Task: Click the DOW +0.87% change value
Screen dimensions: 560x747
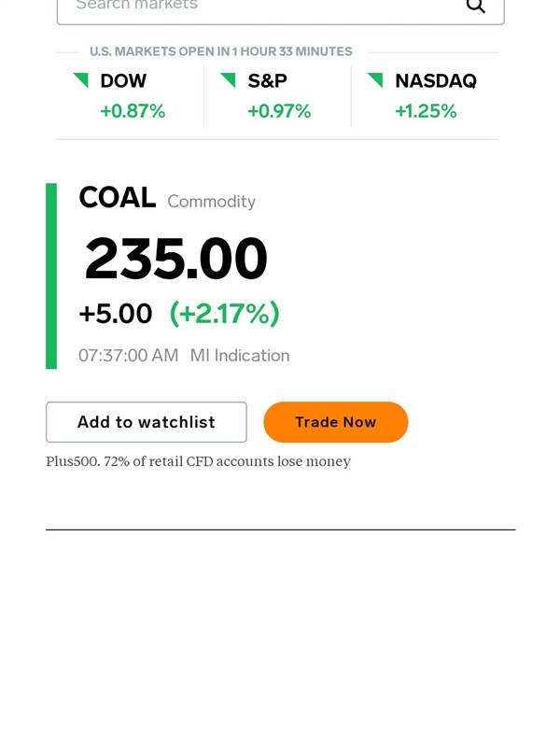Action: point(133,111)
